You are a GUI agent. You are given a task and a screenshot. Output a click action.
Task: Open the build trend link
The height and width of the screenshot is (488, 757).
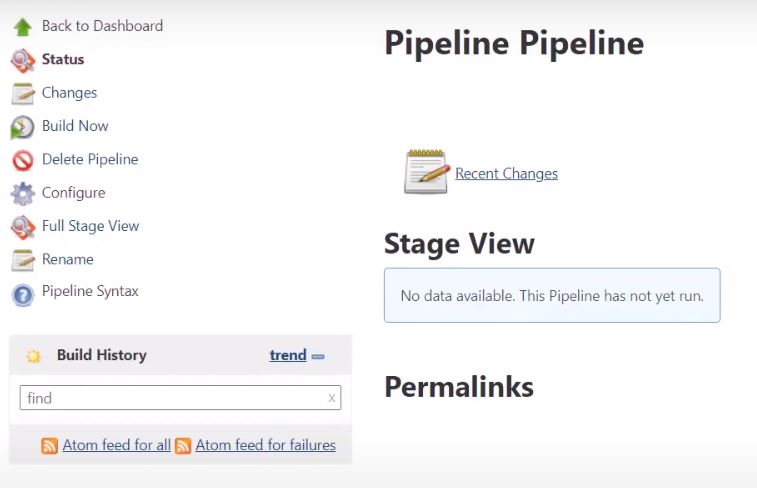(288, 355)
